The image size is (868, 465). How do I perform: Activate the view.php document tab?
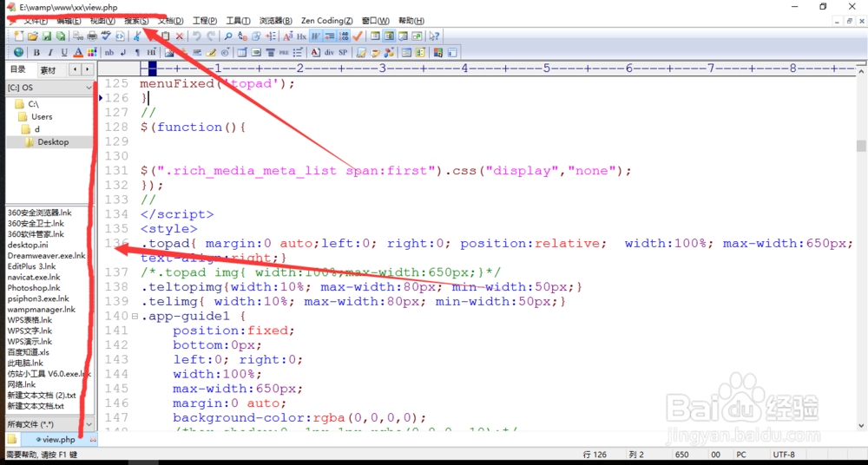(58, 440)
